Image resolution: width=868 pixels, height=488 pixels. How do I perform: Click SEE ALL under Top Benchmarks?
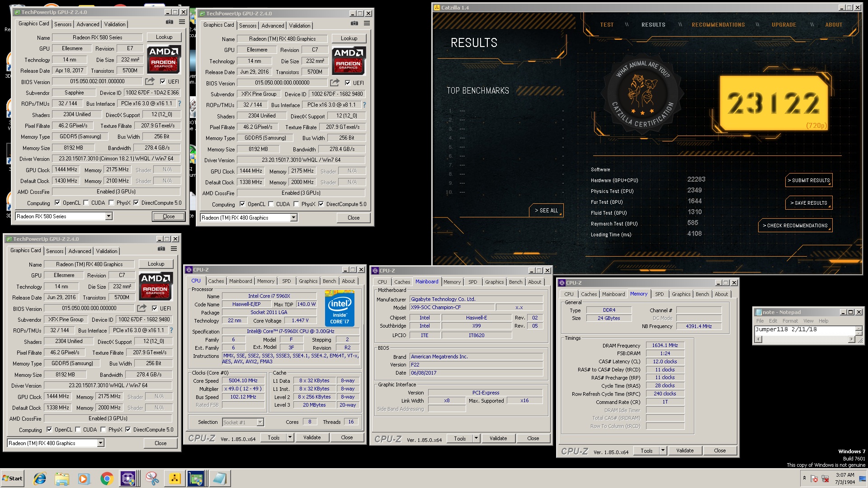(546, 211)
